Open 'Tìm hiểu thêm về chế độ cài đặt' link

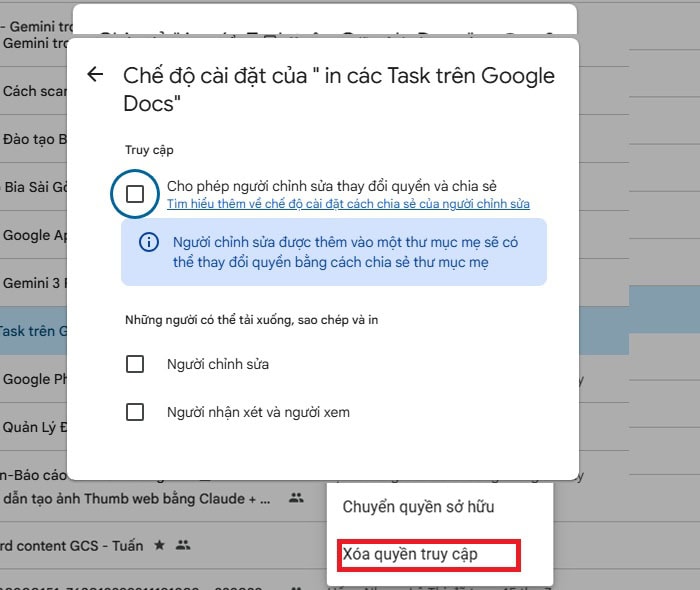coord(348,204)
